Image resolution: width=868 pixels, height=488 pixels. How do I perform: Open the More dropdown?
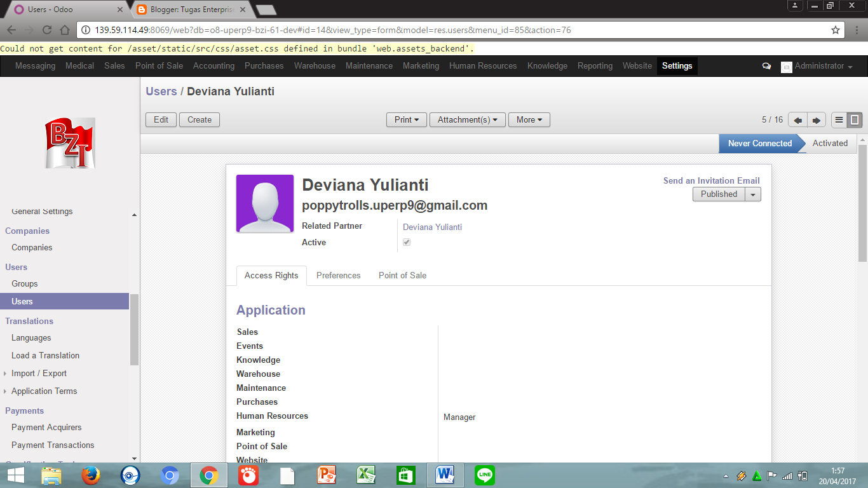[529, 119]
